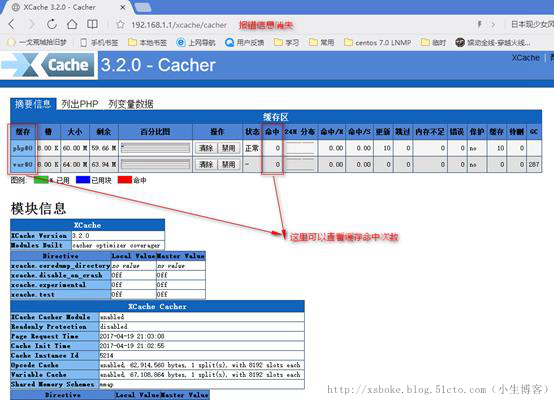This screenshot has width=554, height=400.
Task: Open the 学习 bookmark folder
Action: click(287, 42)
